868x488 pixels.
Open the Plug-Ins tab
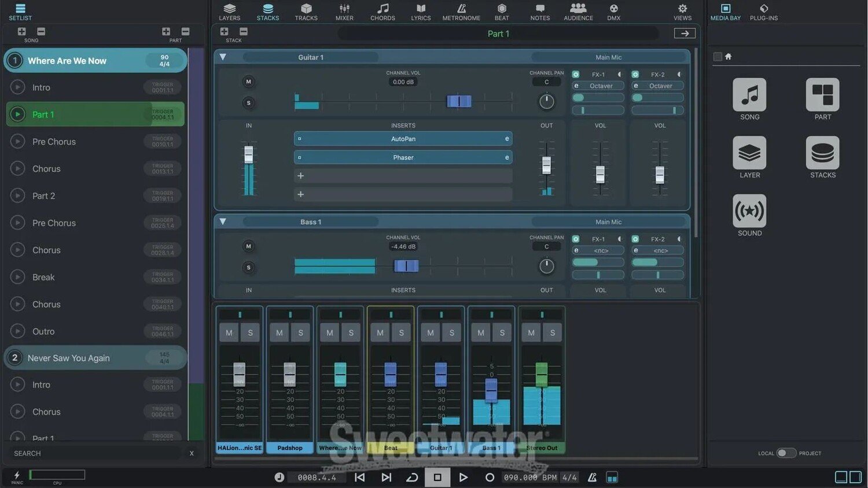point(764,12)
